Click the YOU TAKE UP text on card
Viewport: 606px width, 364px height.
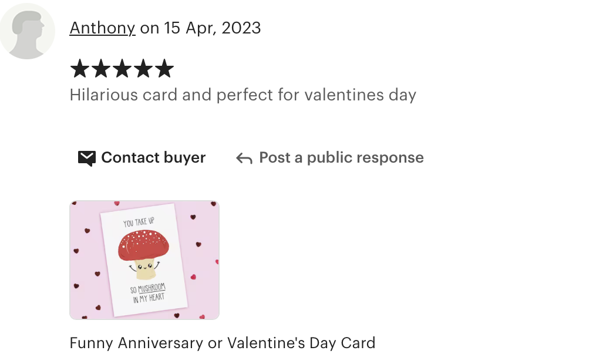click(x=139, y=222)
